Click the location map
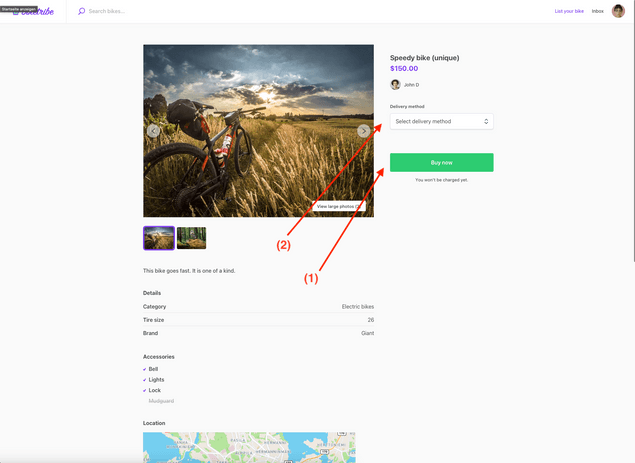 tap(249, 447)
